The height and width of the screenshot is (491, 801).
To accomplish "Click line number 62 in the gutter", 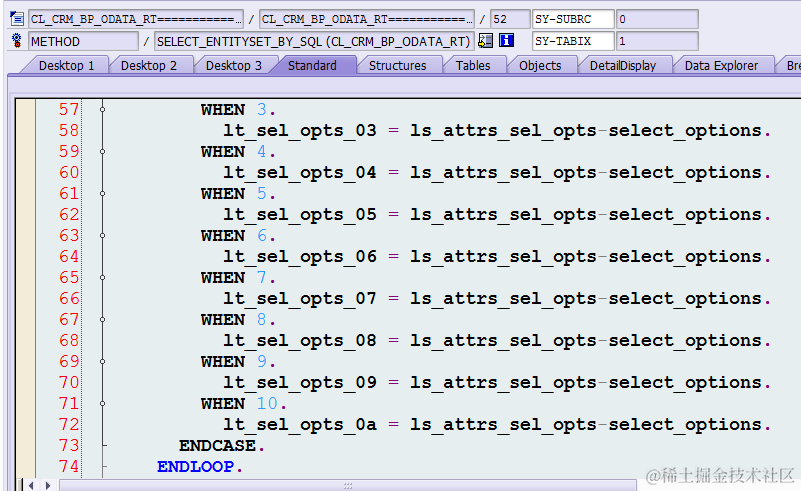I will [69, 214].
